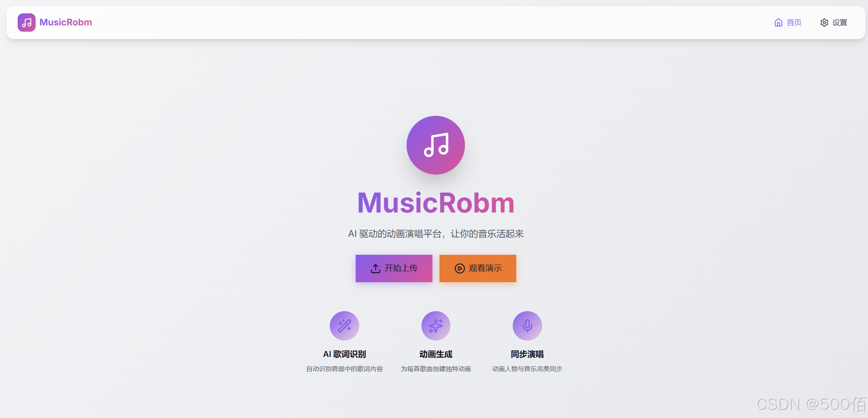Click the MusicRobm music note logo icon
Screen dimensions: 868x418
[26, 22]
